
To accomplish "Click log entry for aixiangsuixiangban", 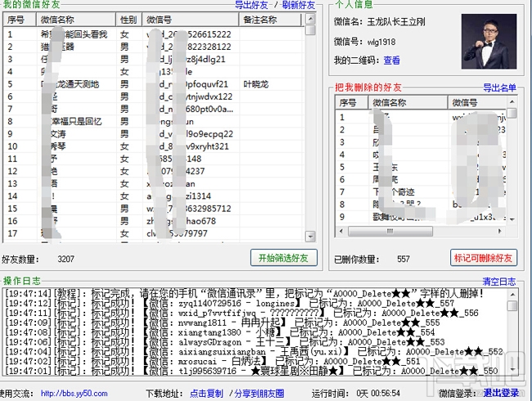I will pyautogui.click(x=254, y=352).
